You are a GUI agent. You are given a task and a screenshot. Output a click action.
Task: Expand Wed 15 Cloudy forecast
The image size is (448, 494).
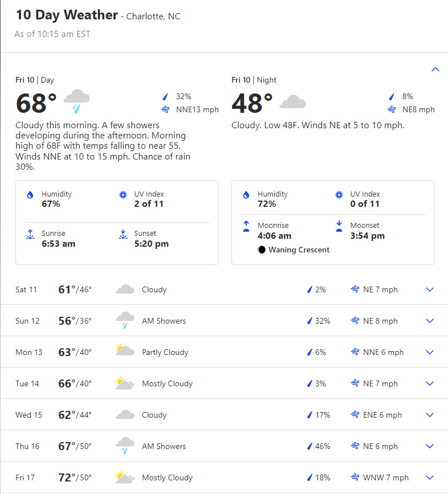pos(430,415)
